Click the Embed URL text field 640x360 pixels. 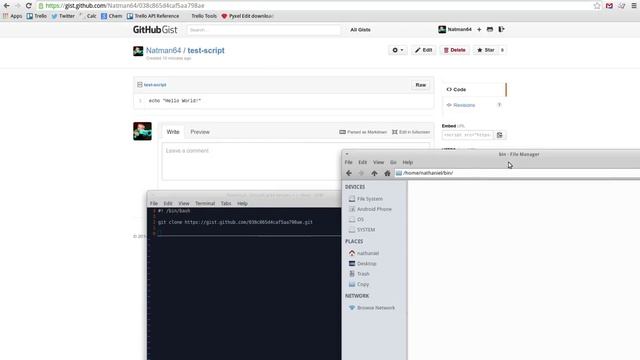click(x=468, y=135)
